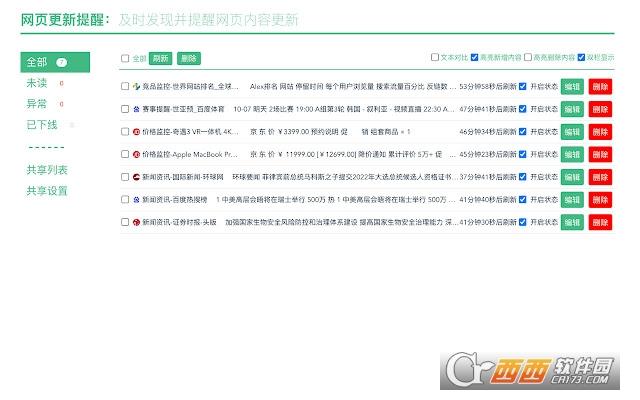640x400 pixels.
Task: Edit the 赛事提醒-世亚预 task
Action: [x=572, y=109]
